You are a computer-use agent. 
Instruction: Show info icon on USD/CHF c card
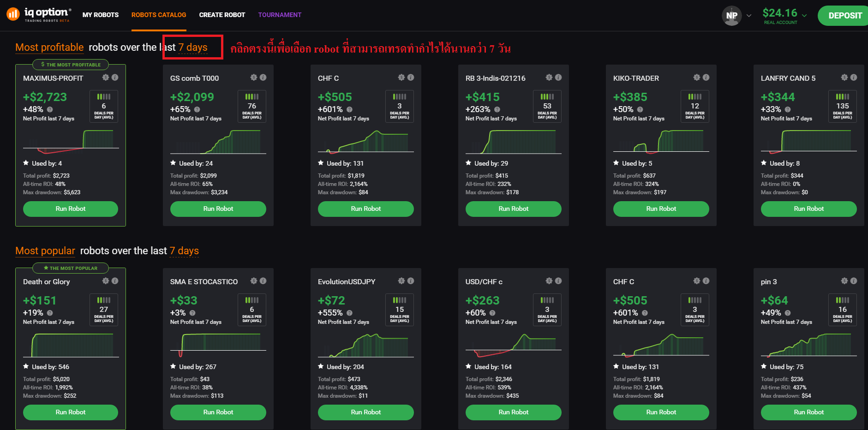coord(558,281)
